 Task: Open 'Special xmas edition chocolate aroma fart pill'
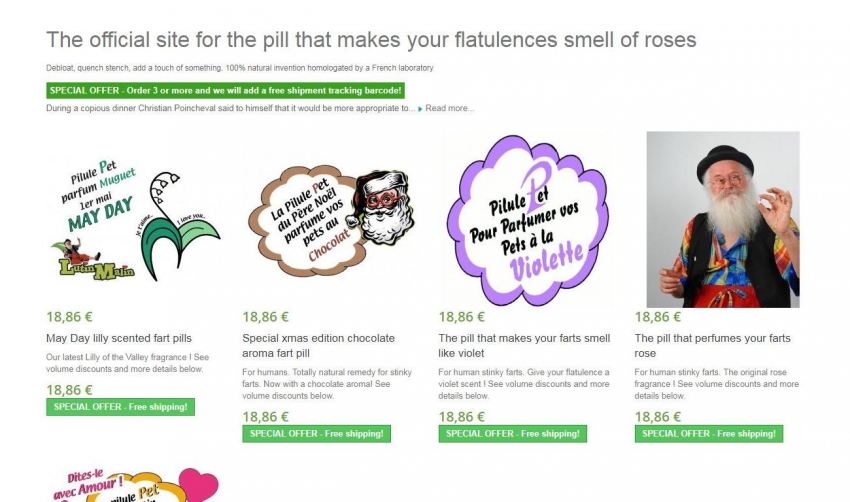[x=319, y=346]
